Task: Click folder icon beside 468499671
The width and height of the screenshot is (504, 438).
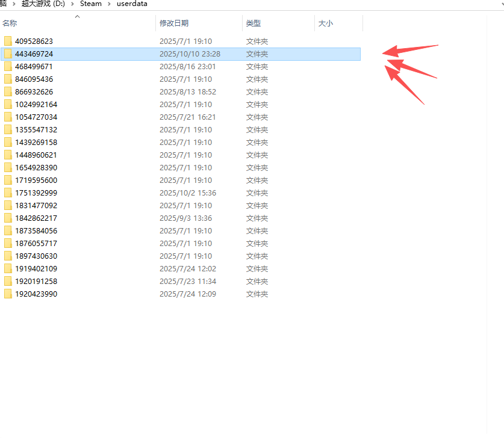Action: (x=8, y=67)
